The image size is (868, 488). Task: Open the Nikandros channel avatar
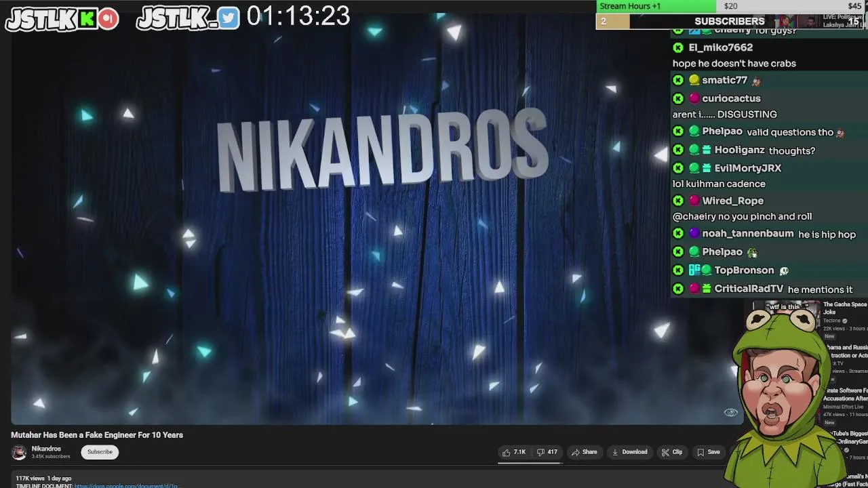[19, 452]
